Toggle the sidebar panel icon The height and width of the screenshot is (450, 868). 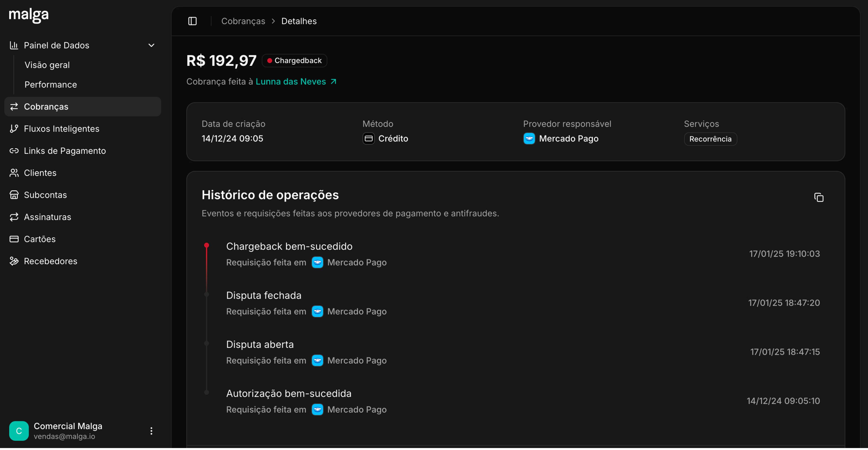pyautogui.click(x=192, y=21)
